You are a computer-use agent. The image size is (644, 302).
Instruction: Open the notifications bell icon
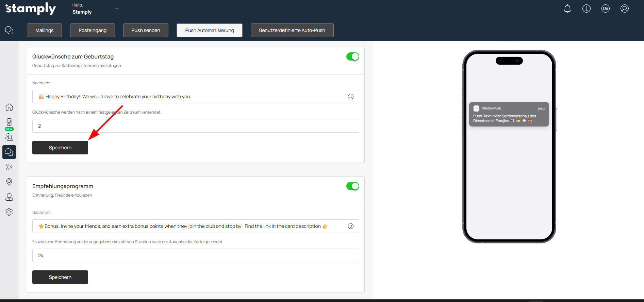click(x=567, y=9)
